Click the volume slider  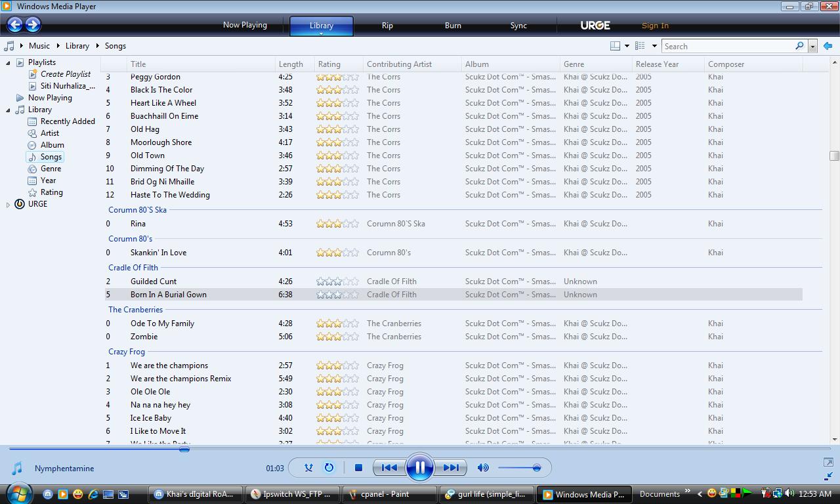(518, 468)
